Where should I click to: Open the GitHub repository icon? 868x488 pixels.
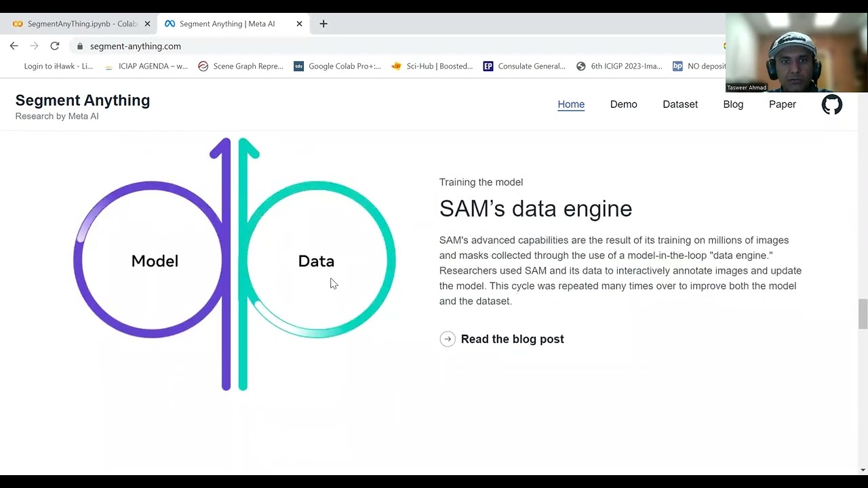[x=831, y=104]
